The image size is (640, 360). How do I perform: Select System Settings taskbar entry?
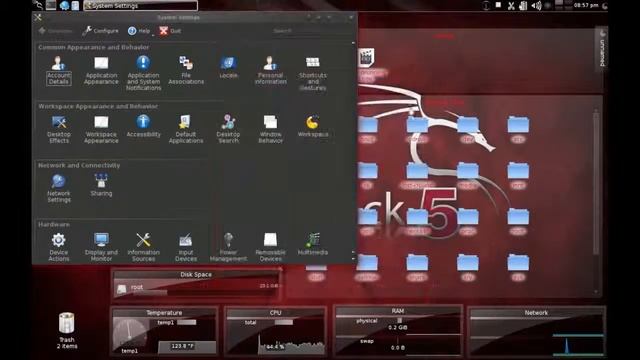coord(140,6)
